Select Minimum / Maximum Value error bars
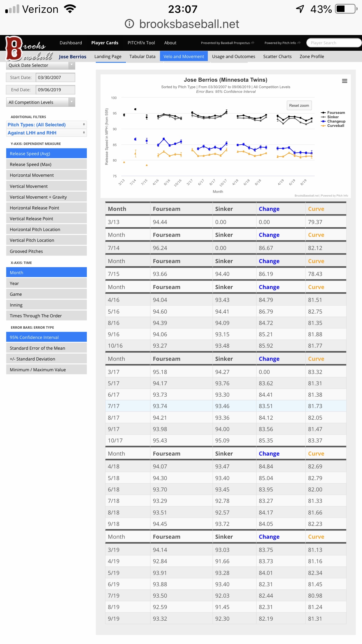 point(46,370)
